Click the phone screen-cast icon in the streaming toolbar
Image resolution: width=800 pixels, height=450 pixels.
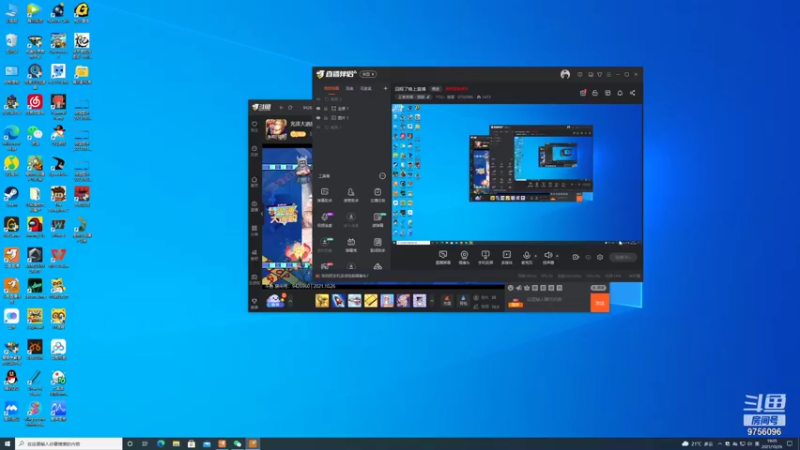pos(485,255)
